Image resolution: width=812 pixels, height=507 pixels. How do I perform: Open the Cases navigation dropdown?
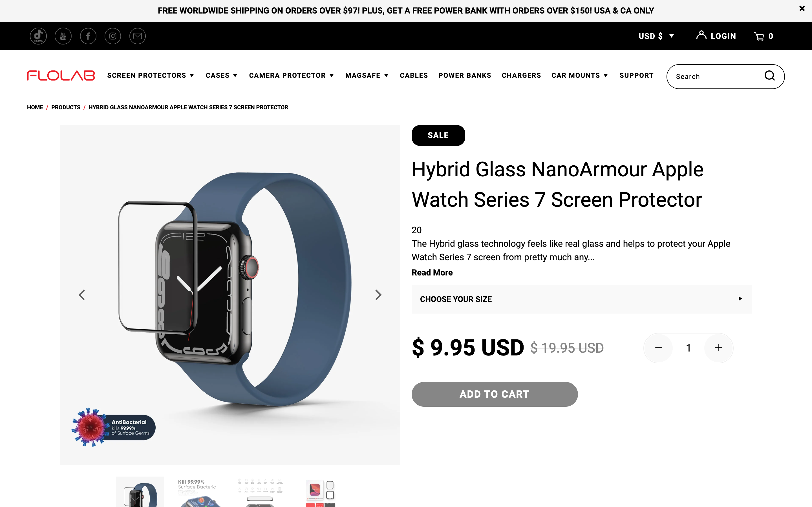tap(221, 75)
